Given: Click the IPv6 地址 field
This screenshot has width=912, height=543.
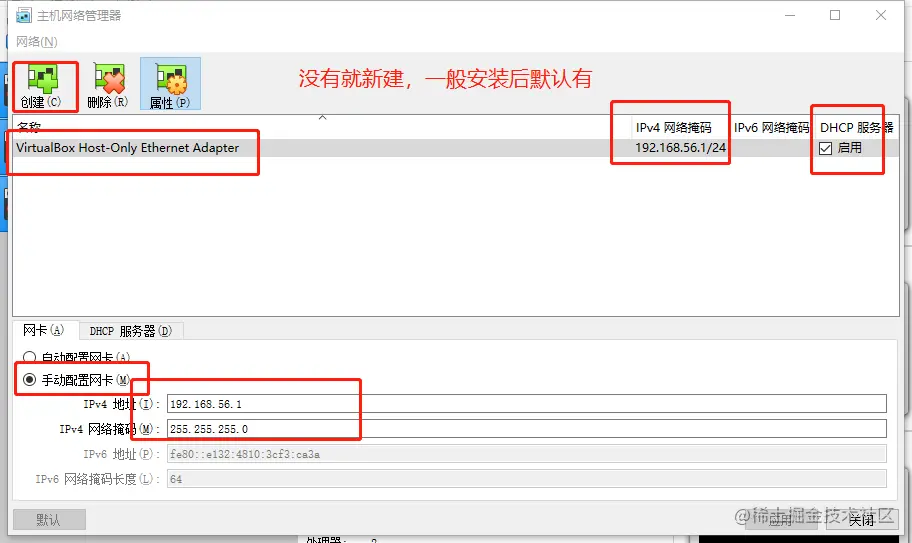Looking at the screenshot, I should [x=526, y=454].
